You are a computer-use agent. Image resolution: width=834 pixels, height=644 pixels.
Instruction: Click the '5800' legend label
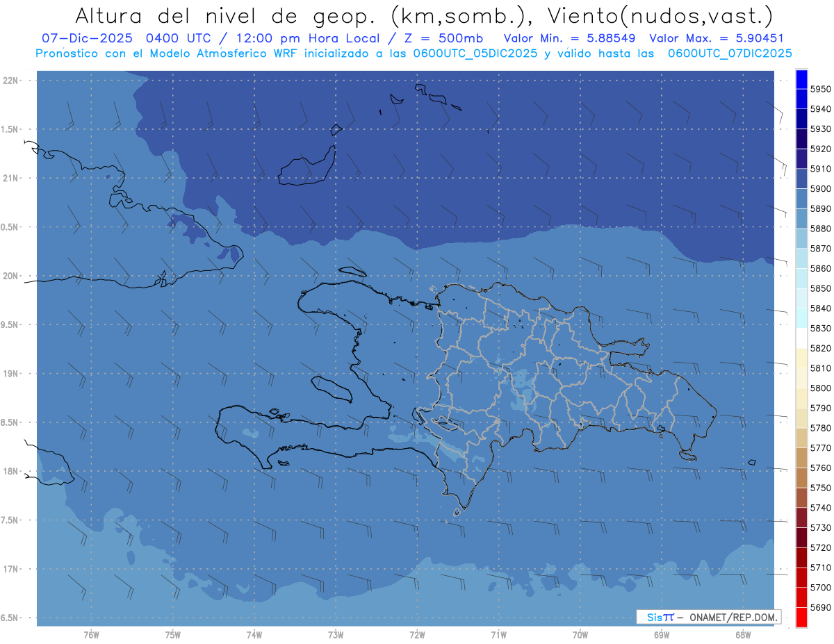(x=820, y=388)
